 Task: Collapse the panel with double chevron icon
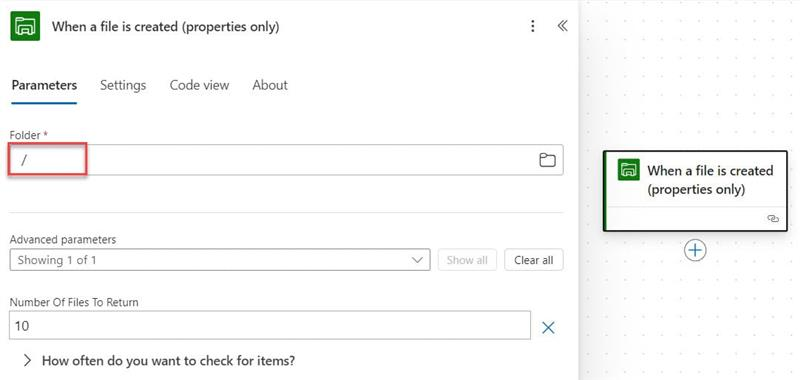pos(562,26)
